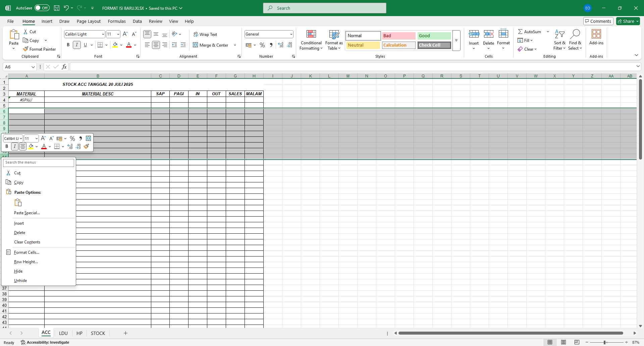The height and width of the screenshot is (346, 644).
Task: Open Find & Select magnifier icon
Action: pyautogui.click(x=575, y=34)
